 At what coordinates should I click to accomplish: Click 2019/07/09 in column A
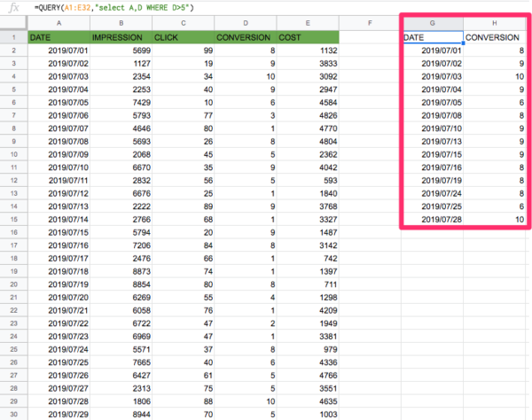coord(59,154)
